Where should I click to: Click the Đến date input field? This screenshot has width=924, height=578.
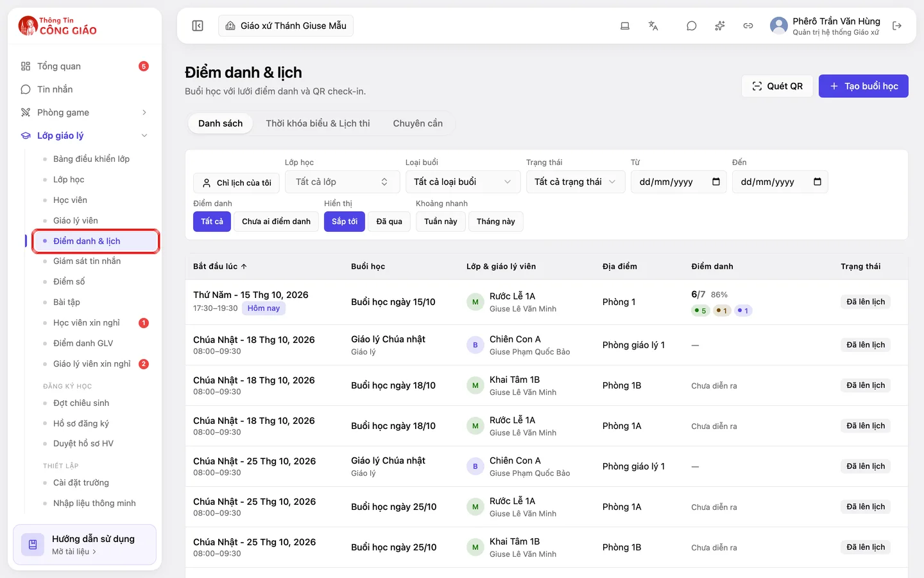pos(780,182)
